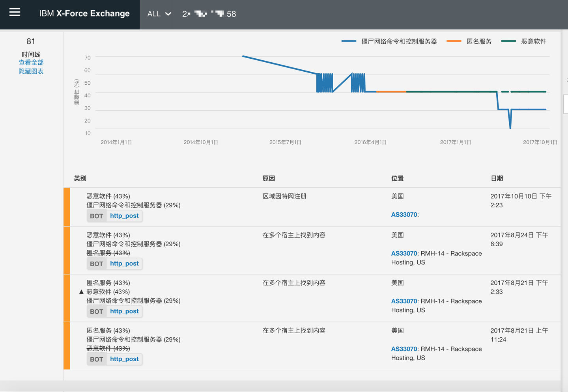Toggle the 僵尸网络命令和控制服务器 legend series

399,41
